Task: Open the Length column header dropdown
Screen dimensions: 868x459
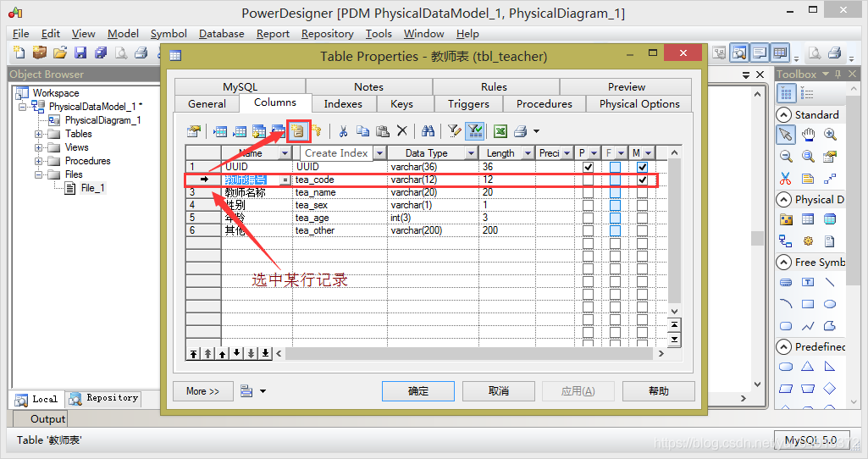Action: click(528, 152)
